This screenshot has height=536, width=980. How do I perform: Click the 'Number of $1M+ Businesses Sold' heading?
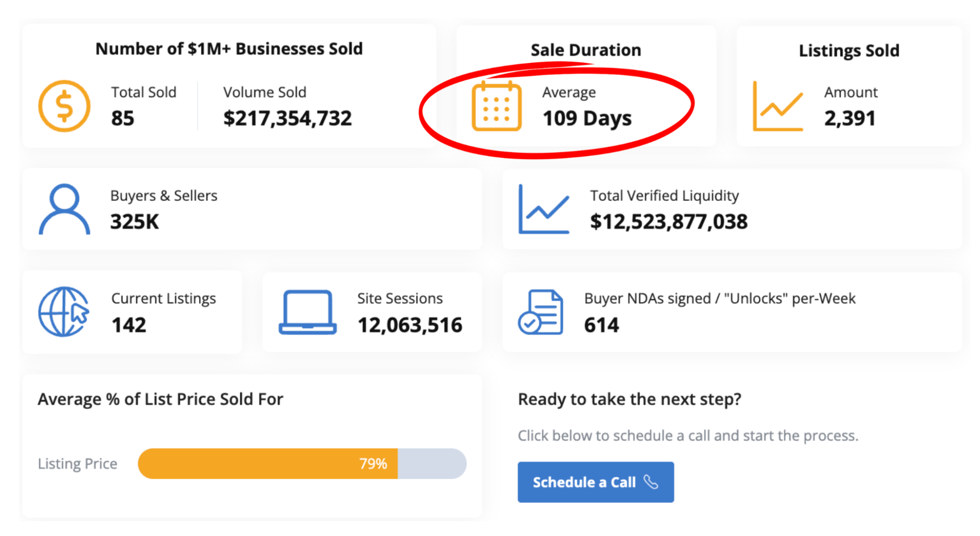coord(229,49)
